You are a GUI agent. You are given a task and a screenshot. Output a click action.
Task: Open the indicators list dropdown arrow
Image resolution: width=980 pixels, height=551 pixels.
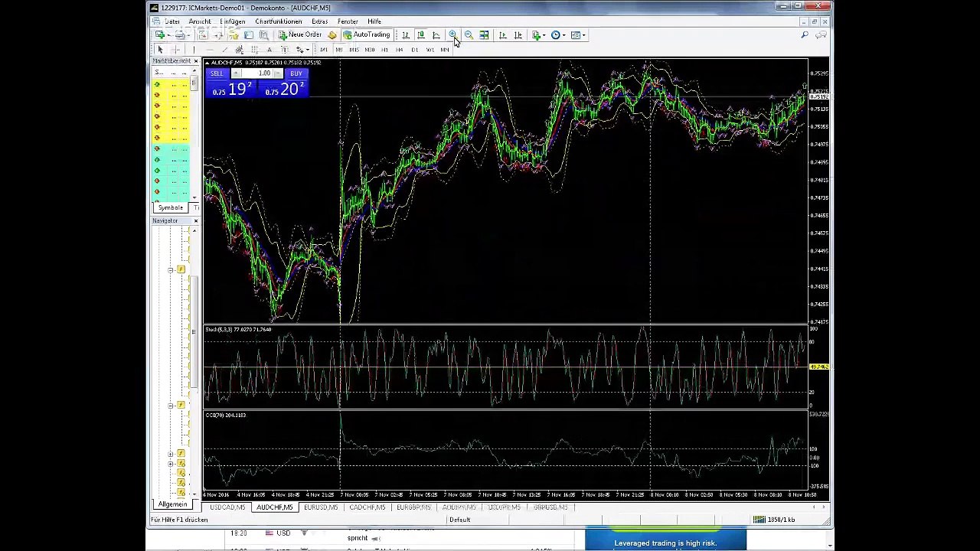click(x=544, y=35)
